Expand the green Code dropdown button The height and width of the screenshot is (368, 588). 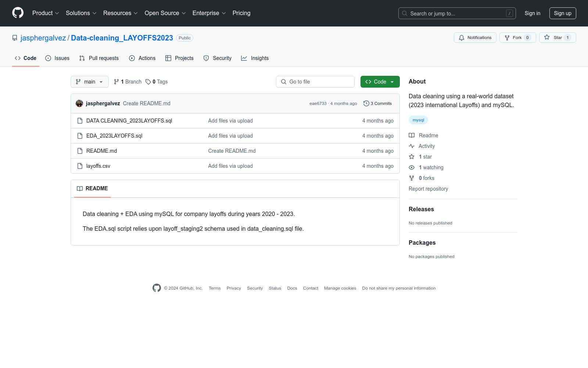[380, 82]
